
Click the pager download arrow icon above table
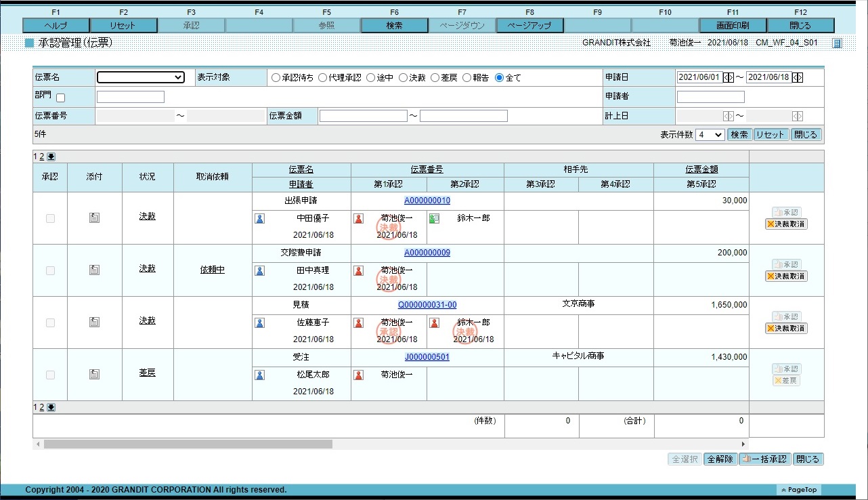pos(51,157)
